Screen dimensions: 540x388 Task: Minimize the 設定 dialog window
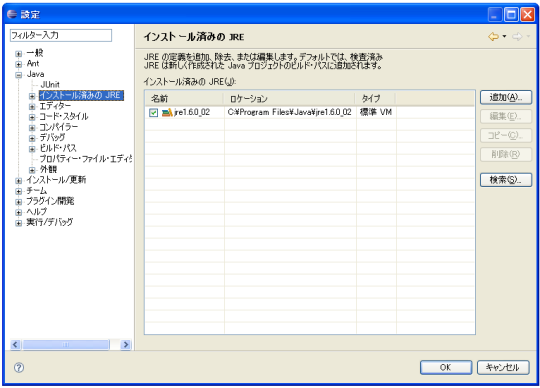(x=495, y=15)
